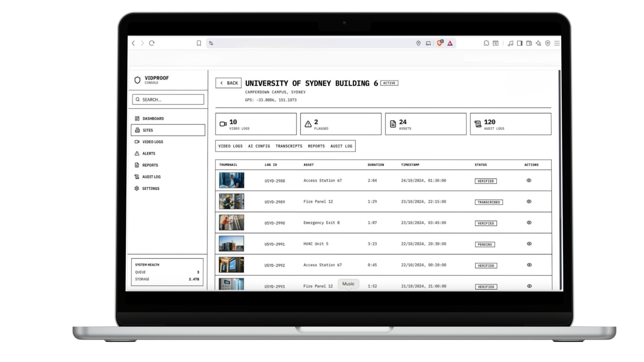Open the Alerts panel
Viewport: 644px width, 362px height.
(x=149, y=154)
